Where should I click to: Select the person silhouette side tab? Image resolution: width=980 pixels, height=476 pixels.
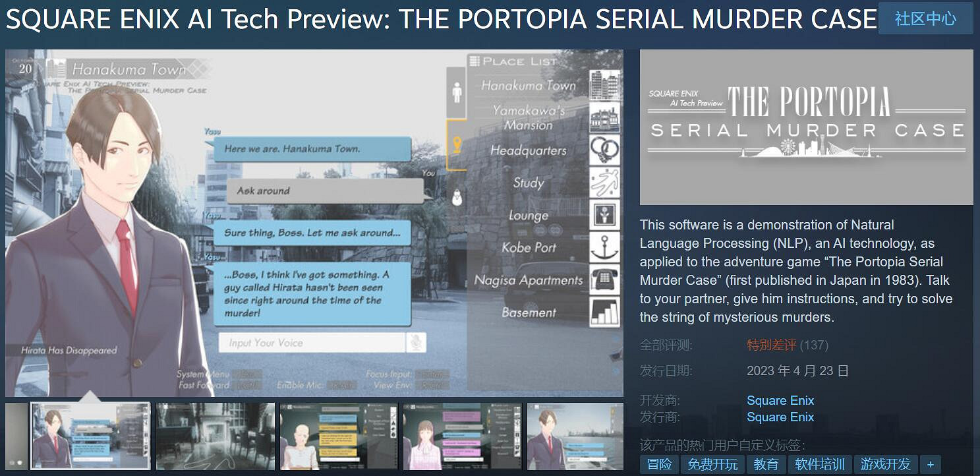click(457, 92)
